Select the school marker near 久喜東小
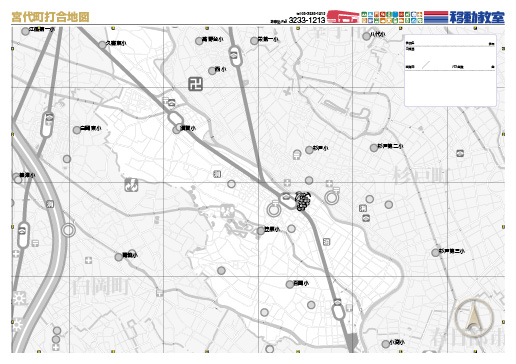Viewport: 516px width, 364px height. (102, 45)
